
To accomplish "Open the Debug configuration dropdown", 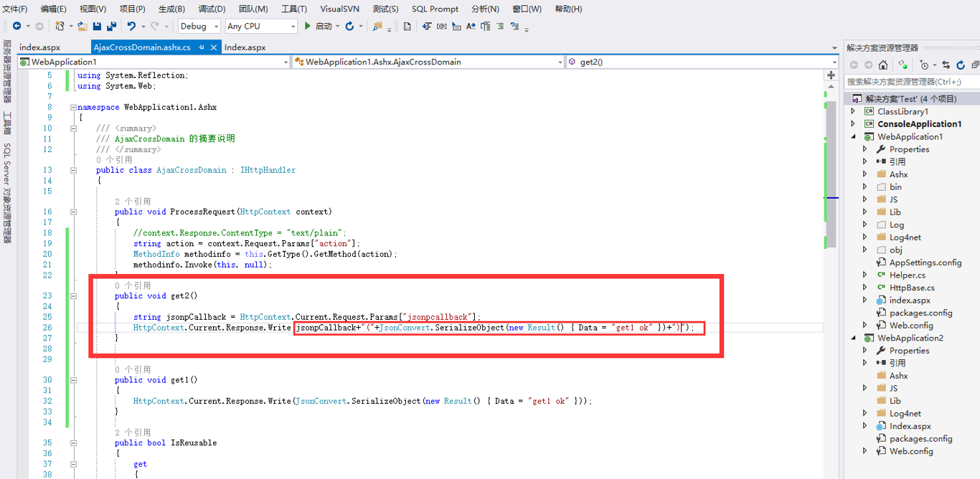I will tap(215, 27).
